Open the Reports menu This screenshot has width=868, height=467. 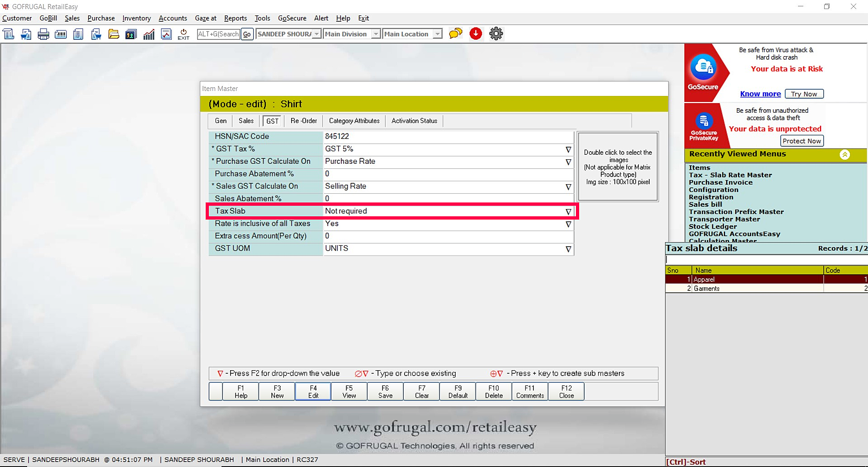pos(236,18)
